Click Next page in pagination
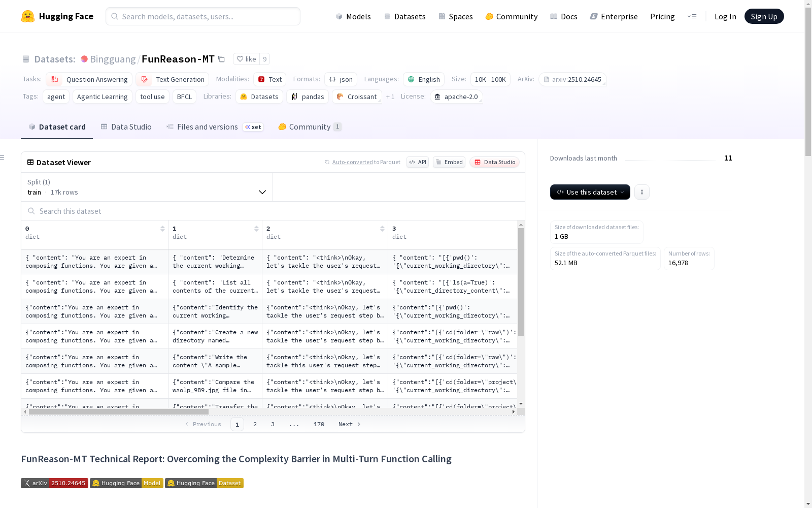 [350, 424]
